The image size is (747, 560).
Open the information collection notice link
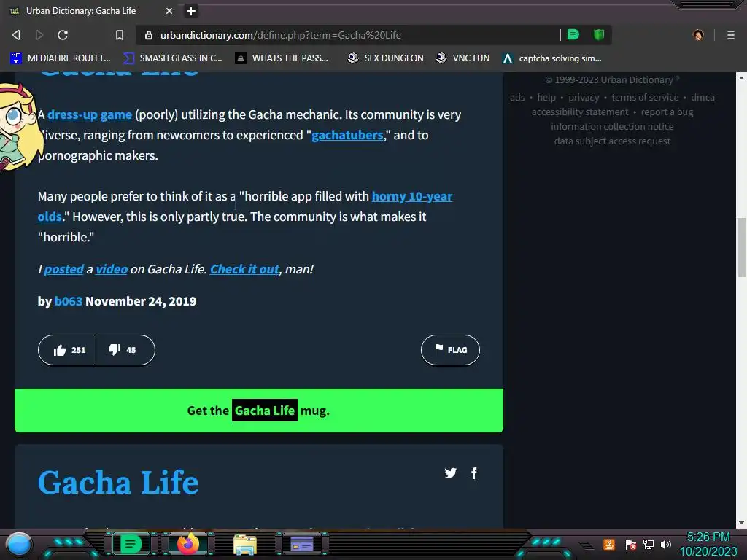tap(612, 127)
